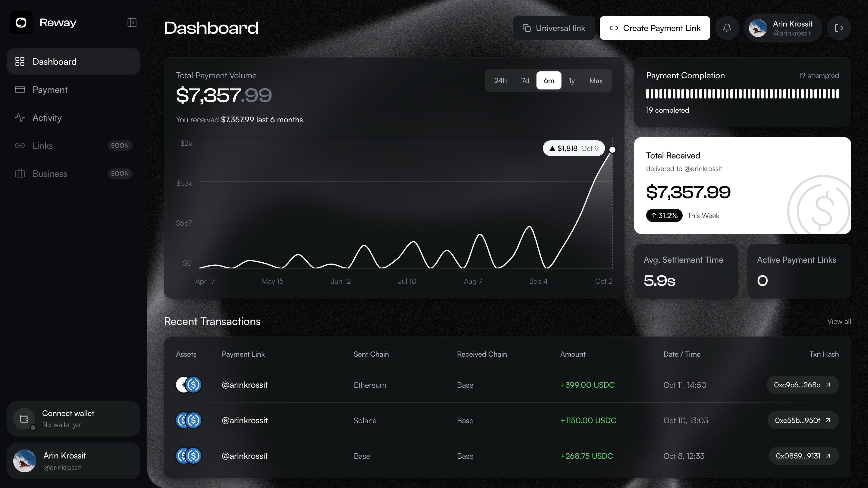Open Activity in sidebar

tap(74, 117)
